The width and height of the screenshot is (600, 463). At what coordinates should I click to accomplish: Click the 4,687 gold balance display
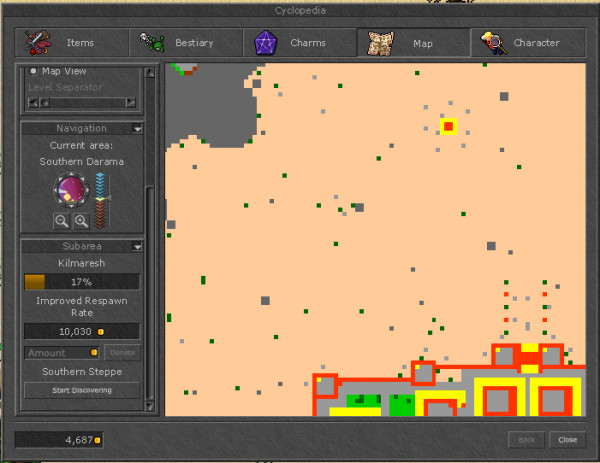(59, 440)
